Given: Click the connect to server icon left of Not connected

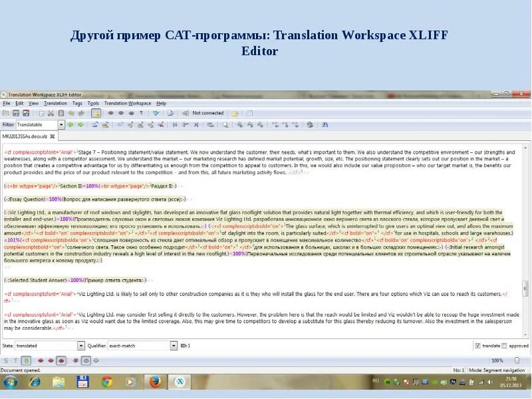Looking at the screenshot, I should [x=186, y=113].
